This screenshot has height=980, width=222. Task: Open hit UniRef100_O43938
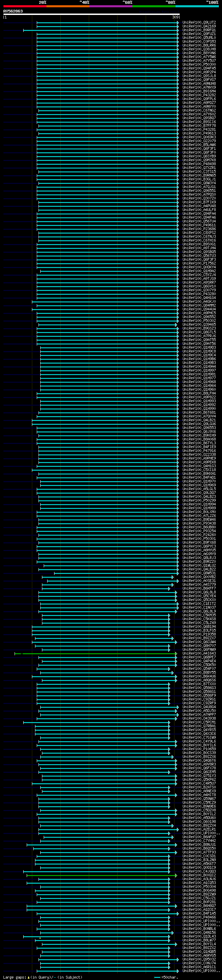pos(199,718)
